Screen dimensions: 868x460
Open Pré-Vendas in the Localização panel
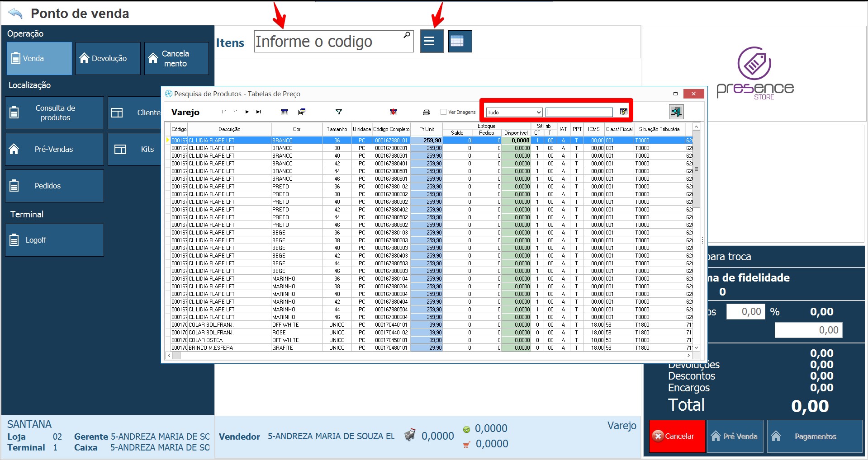pos(55,149)
